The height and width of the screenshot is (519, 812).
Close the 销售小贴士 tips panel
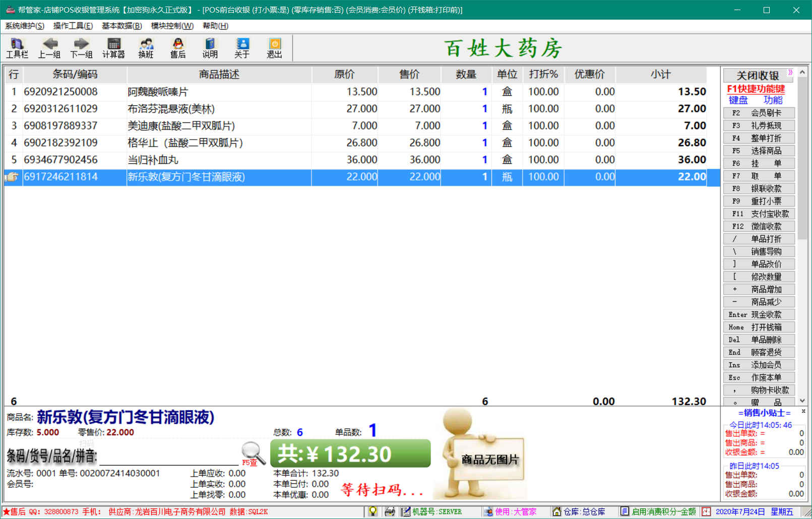point(803,412)
